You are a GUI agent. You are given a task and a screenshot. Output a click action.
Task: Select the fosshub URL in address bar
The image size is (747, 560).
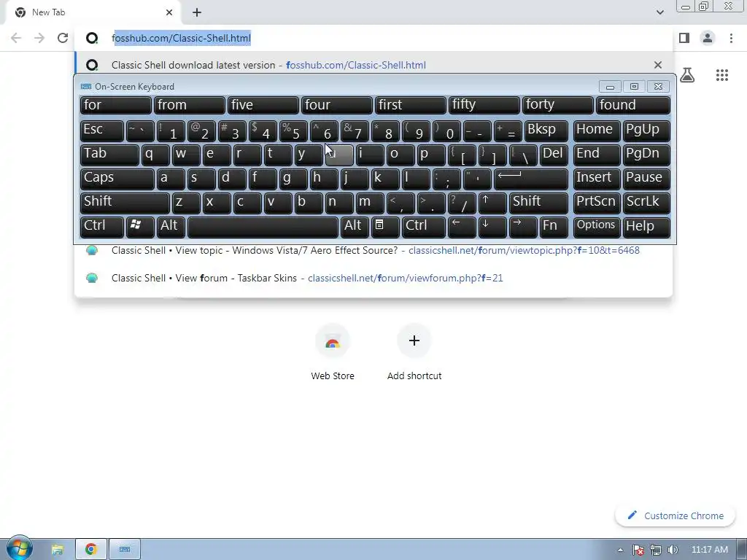[x=181, y=38]
